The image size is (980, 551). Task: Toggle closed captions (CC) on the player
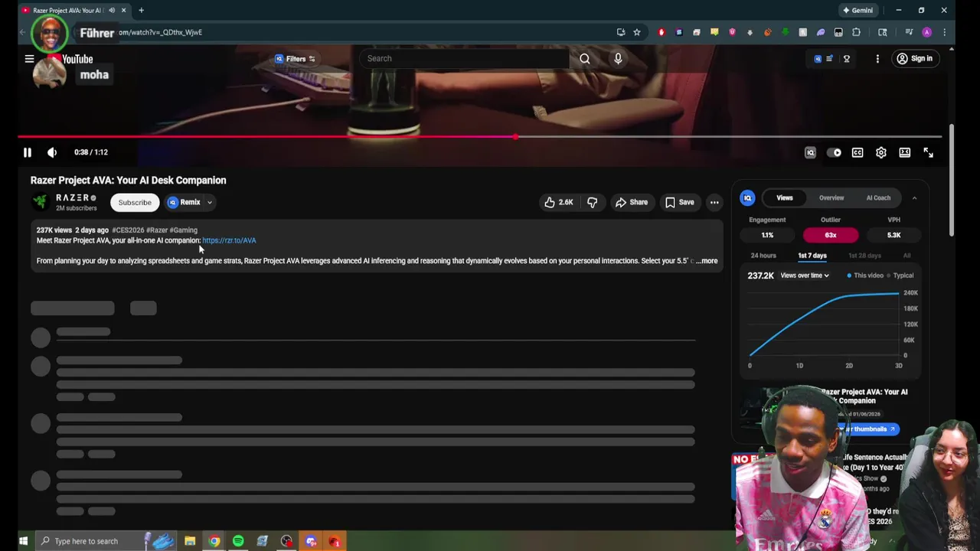857,153
